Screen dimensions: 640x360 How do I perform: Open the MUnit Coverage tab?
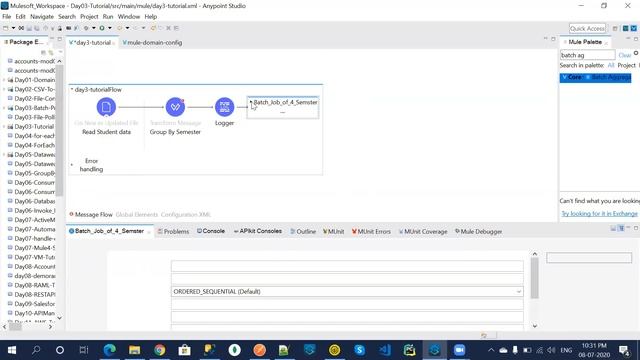(x=423, y=231)
